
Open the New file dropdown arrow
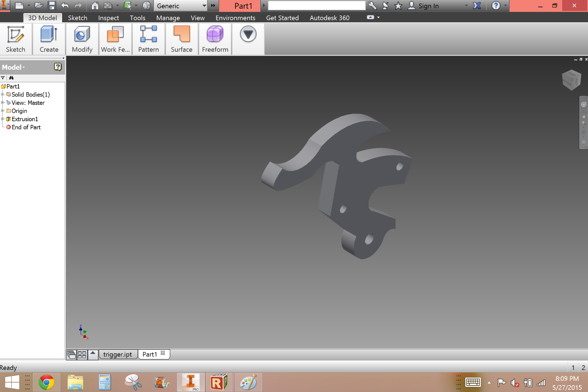point(29,5)
